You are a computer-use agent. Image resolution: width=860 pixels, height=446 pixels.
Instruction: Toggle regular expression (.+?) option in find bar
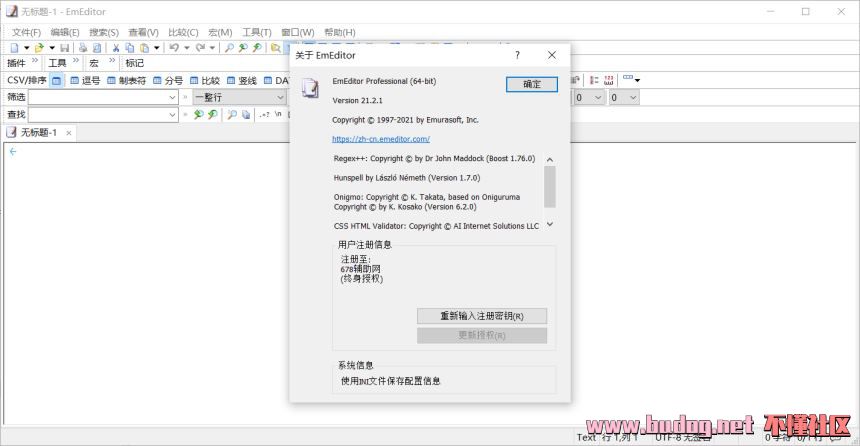[264, 114]
